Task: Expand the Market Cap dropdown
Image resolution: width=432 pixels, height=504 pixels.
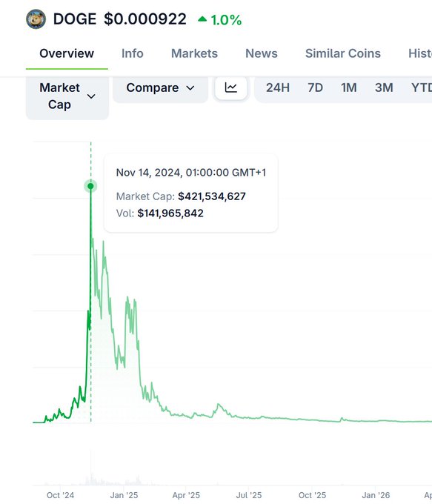Action: tap(67, 96)
